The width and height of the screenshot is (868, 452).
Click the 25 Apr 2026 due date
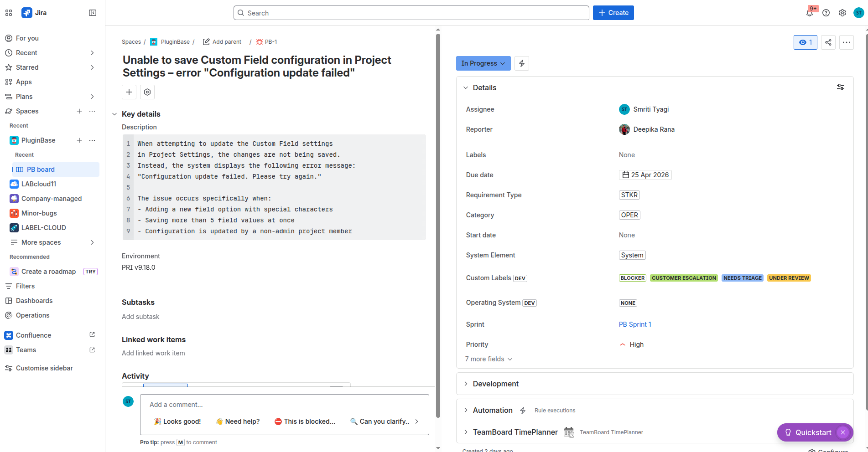pyautogui.click(x=645, y=175)
